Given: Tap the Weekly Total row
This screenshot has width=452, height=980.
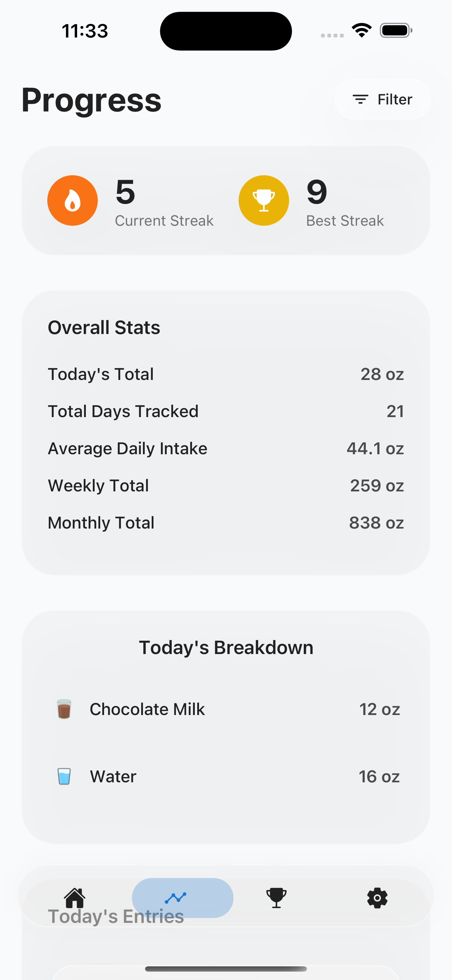Looking at the screenshot, I should pyautogui.click(x=226, y=486).
